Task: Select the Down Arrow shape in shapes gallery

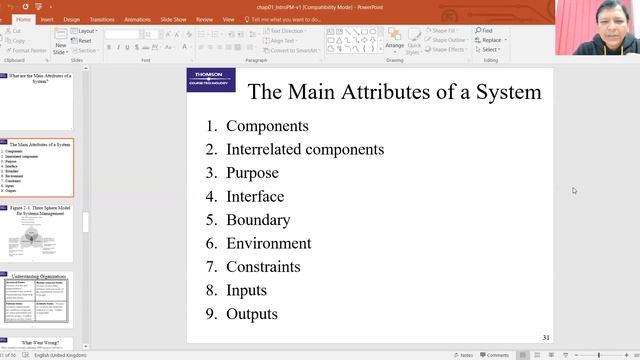Action: [x=373, y=40]
